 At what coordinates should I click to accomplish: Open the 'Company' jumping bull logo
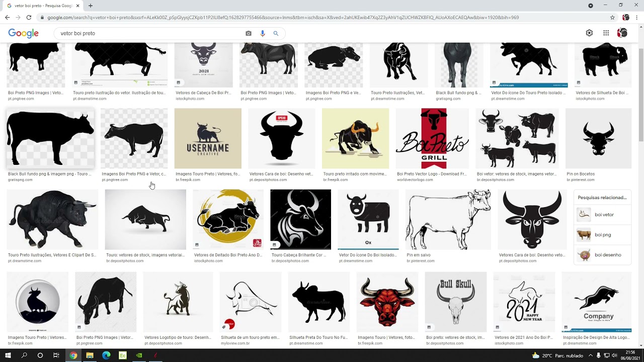(597, 302)
